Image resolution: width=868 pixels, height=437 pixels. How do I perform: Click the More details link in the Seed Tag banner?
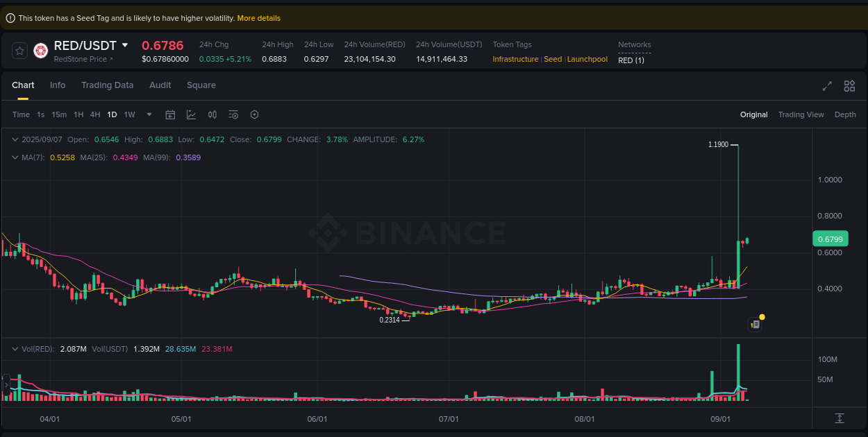(258, 17)
